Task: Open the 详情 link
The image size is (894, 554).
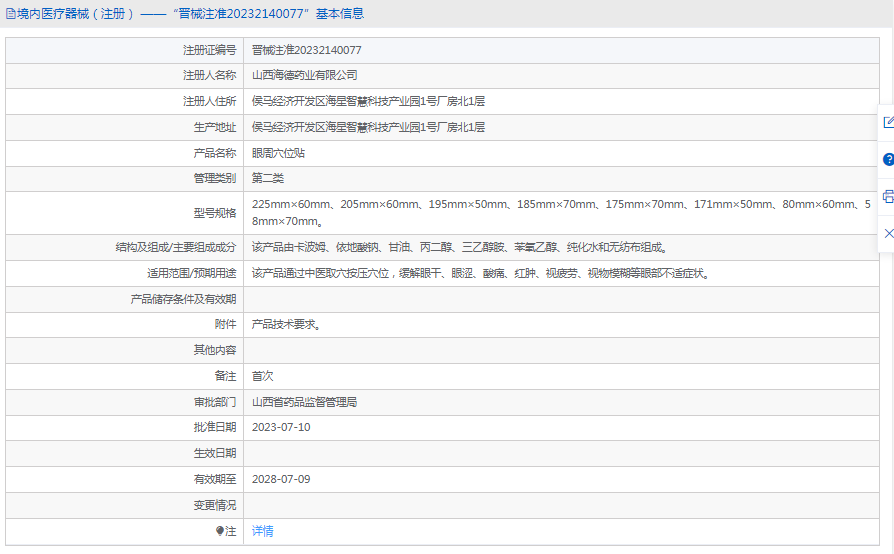Action: tap(262, 531)
